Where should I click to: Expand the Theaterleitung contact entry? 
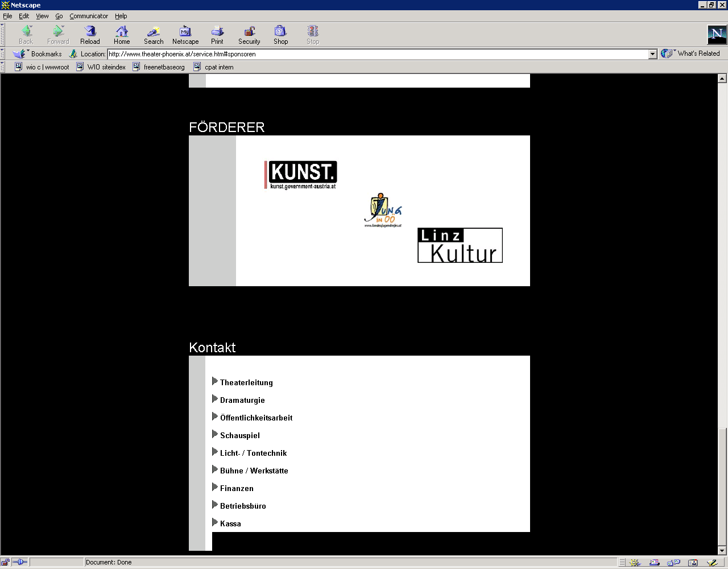(246, 382)
